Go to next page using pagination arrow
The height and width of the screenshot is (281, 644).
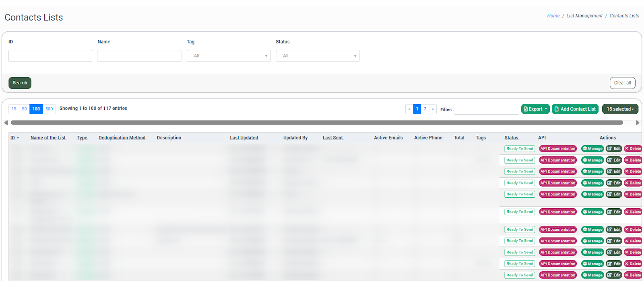coord(433,109)
